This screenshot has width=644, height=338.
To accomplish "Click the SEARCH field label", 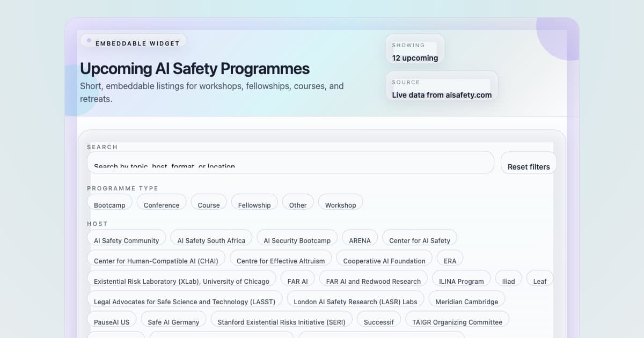I will coord(102,147).
